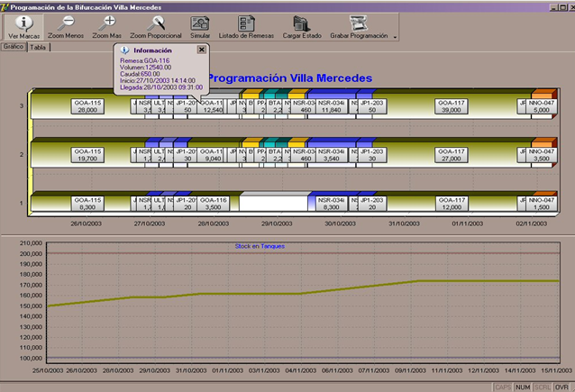
Task: Select NSR-034i 11,840 batch in row 3
Action: [331, 106]
